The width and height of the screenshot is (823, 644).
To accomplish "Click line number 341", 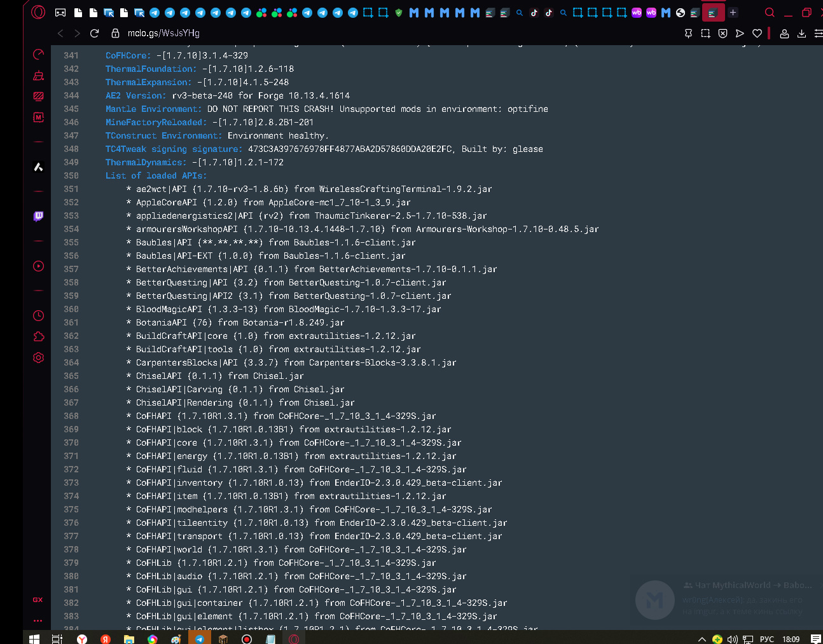I will (71, 55).
